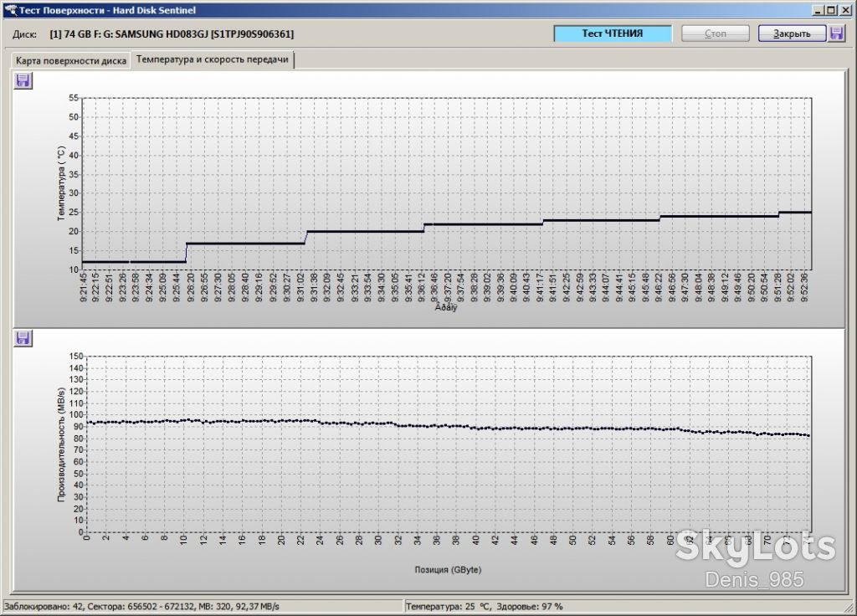Click the Закрыть button

(x=792, y=33)
